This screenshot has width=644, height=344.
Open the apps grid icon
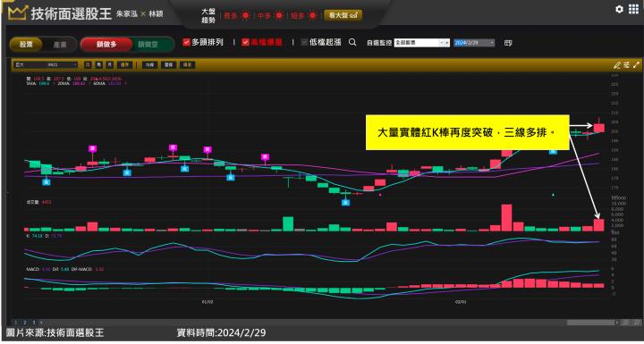pos(634,9)
